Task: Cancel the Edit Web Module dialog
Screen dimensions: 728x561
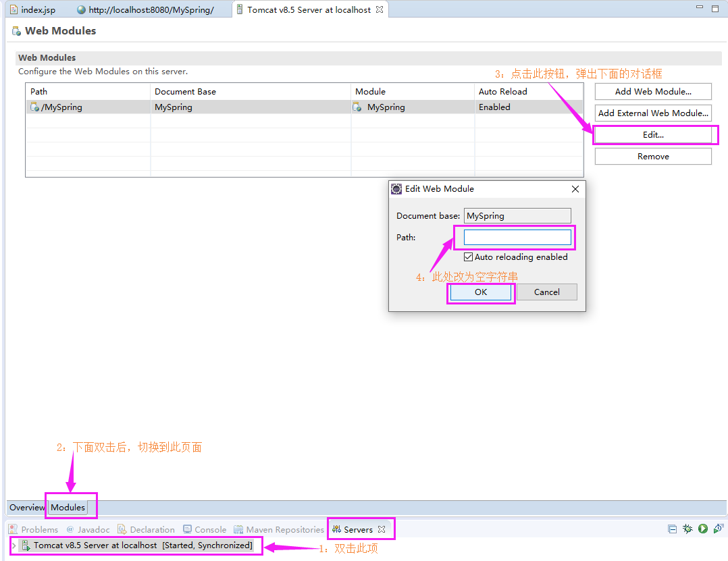Action: [546, 292]
